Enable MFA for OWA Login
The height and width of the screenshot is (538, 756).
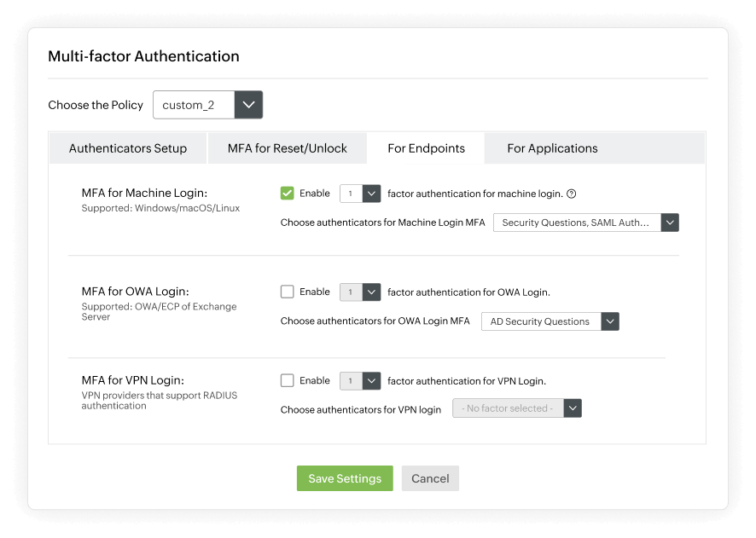coord(288,292)
